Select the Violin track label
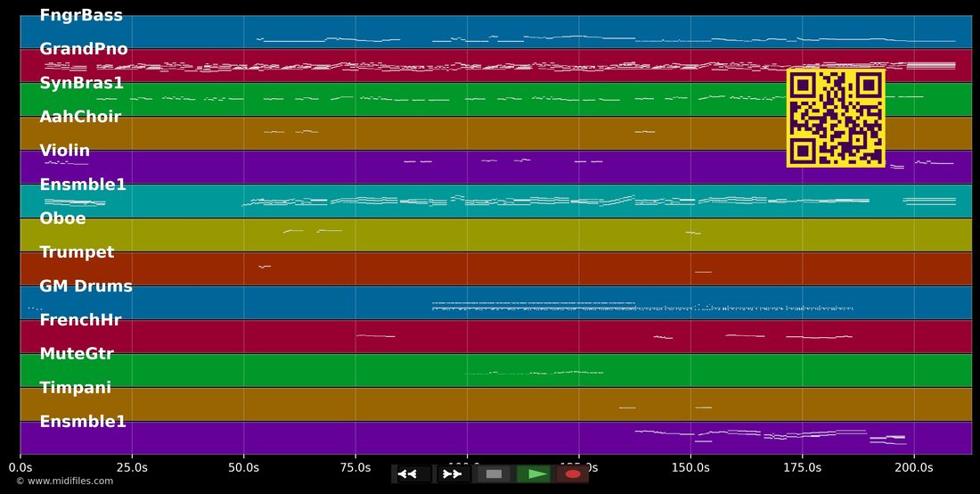The width and height of the screenshot is (980, 494). pyautogui.click(x=64, y=151)
